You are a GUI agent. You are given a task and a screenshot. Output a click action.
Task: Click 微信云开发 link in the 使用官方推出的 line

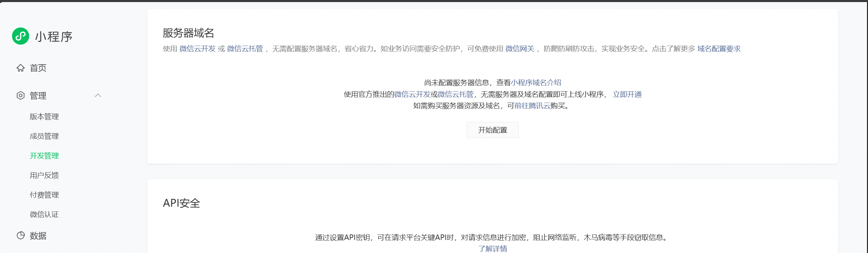412,94
